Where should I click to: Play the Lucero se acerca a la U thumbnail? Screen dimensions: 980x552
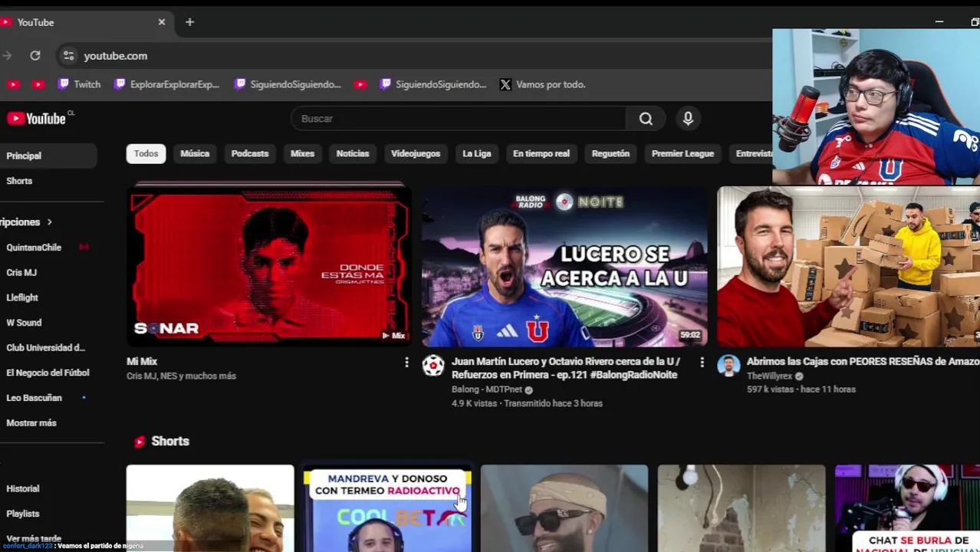(564, 267)
